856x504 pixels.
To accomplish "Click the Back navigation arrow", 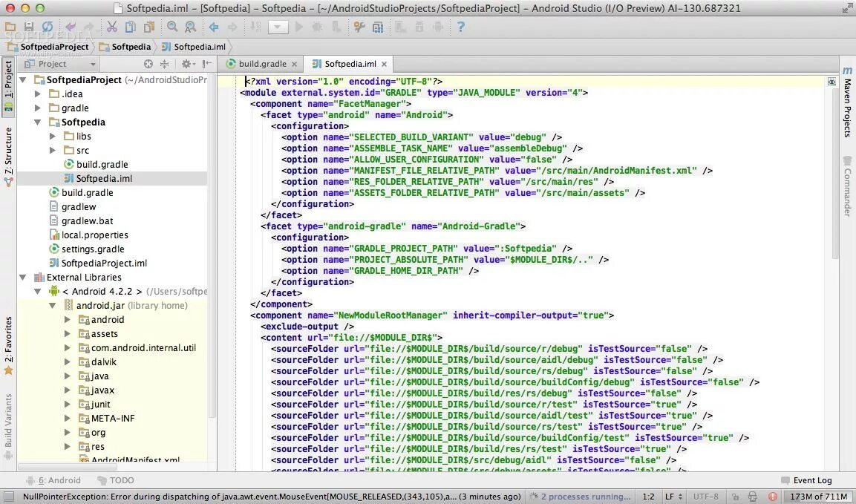I will (214, 27).
